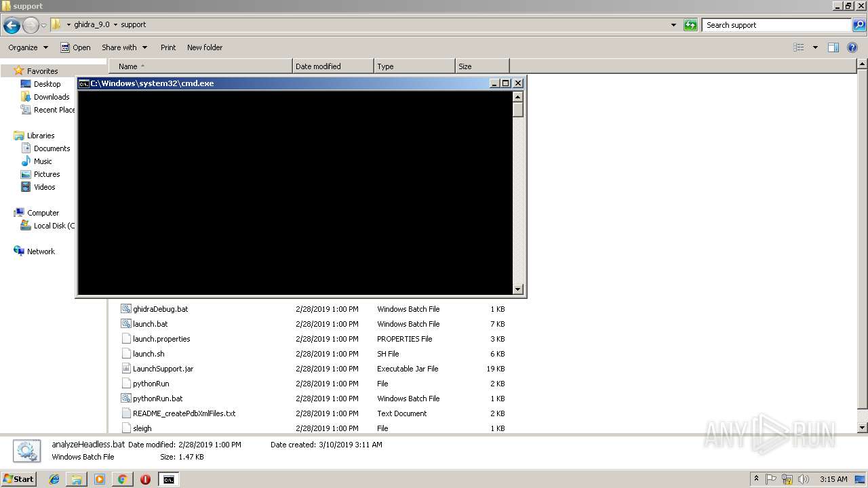Viewport: 868px width, 488px height.
Task: Select the launch.properties file icon
Action: tap(126, 339)
